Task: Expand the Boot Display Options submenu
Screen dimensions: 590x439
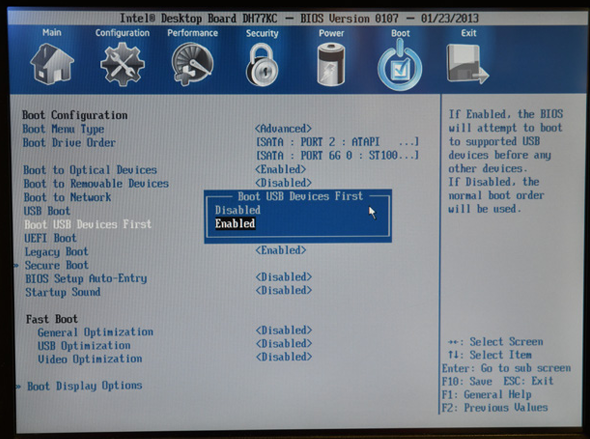Action: (x=85, y=386)
